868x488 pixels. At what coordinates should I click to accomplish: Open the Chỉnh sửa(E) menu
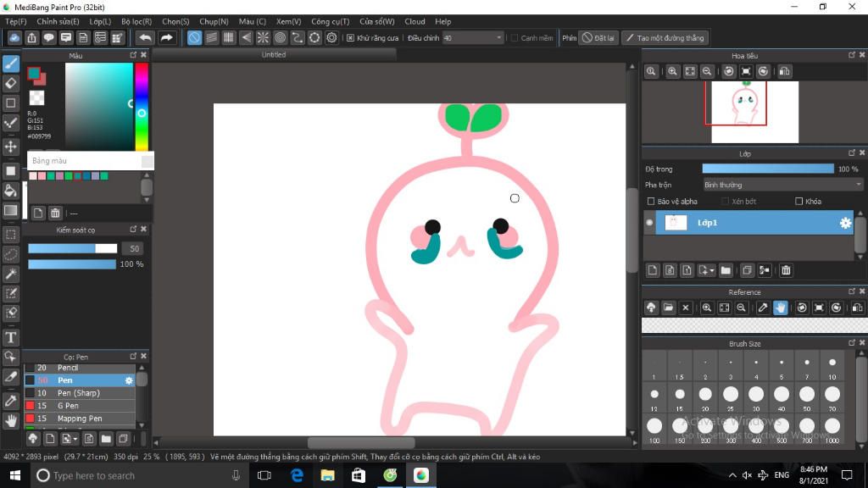coord(58,21)
